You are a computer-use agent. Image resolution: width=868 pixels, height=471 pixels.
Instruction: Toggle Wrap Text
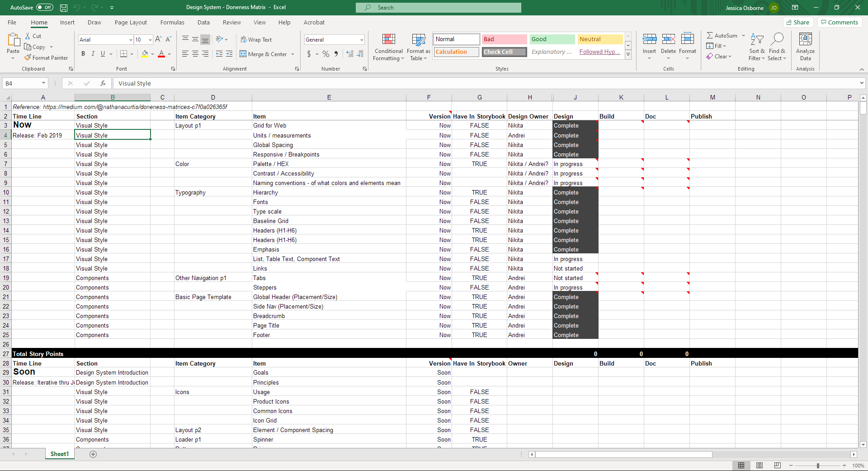click(x=256, y=40)
